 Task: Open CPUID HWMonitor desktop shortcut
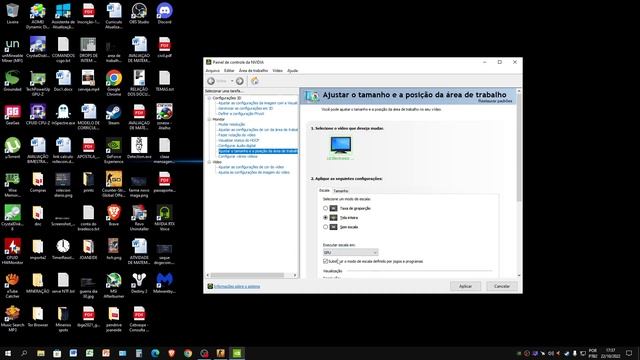(x=12, y=251)
